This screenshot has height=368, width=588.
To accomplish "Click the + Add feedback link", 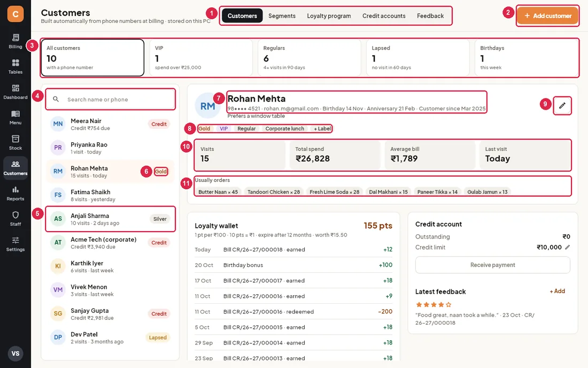I will coord(557,291).
